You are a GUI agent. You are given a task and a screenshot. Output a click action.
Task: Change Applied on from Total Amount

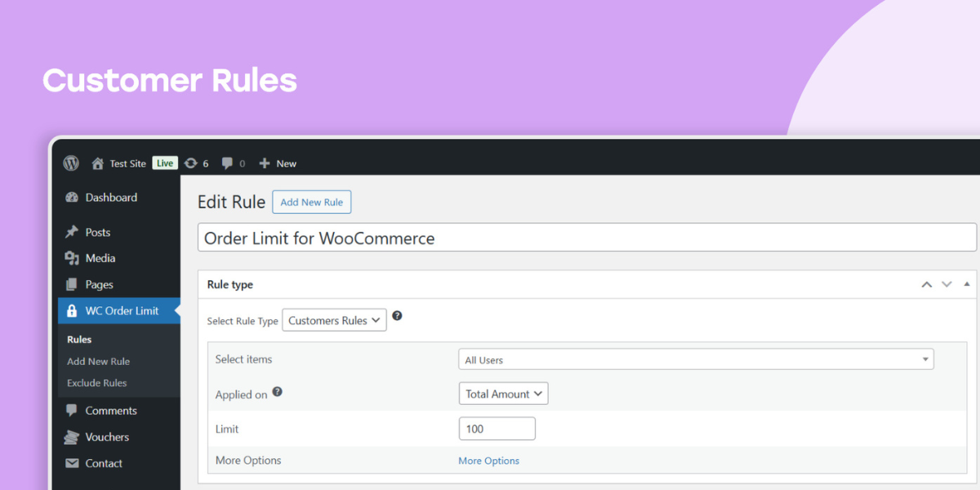point(503,393)
